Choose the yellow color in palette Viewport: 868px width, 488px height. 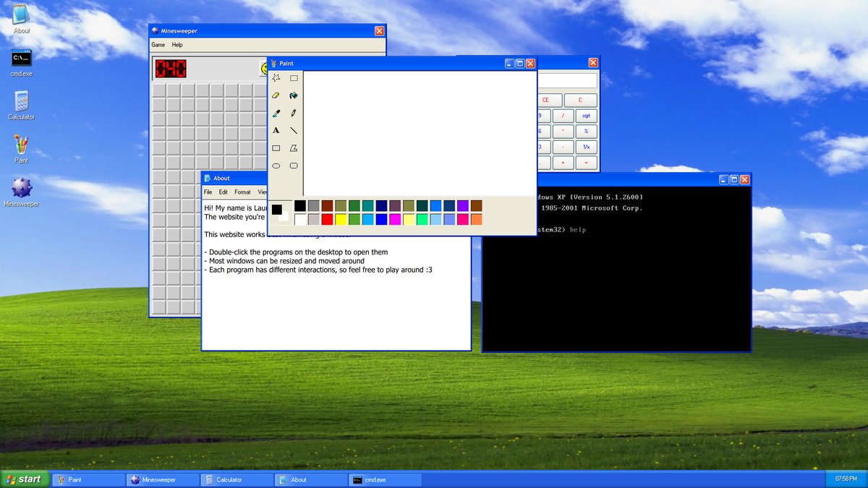tap(341, 219)
